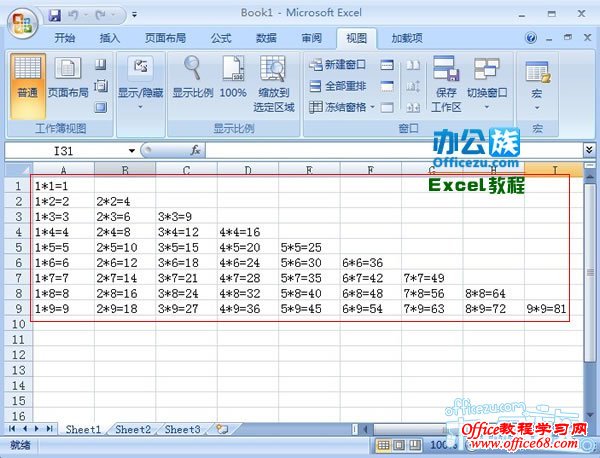Click the Excel Help question icon

click(531, 37)
